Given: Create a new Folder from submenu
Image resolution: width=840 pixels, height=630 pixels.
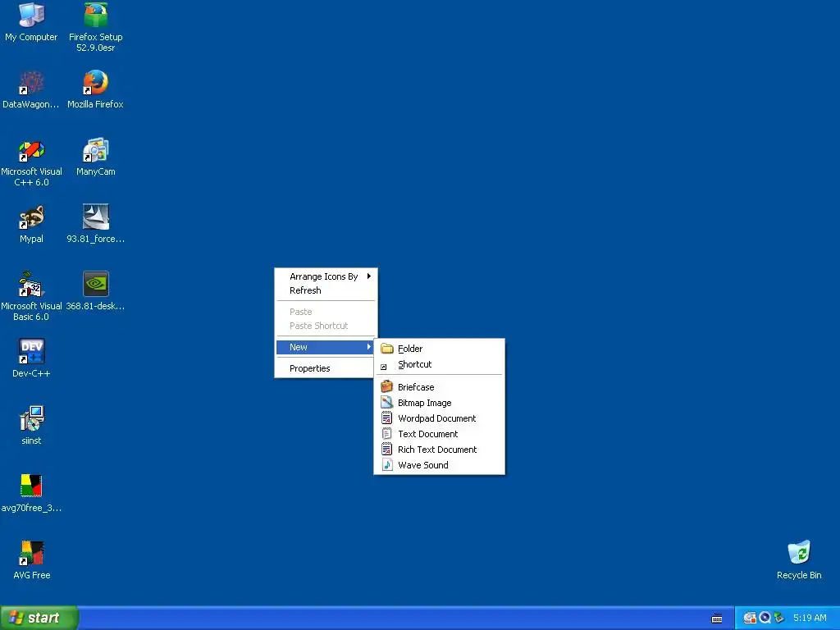Looking at the screenshot, I should click(x=440, y=349).
